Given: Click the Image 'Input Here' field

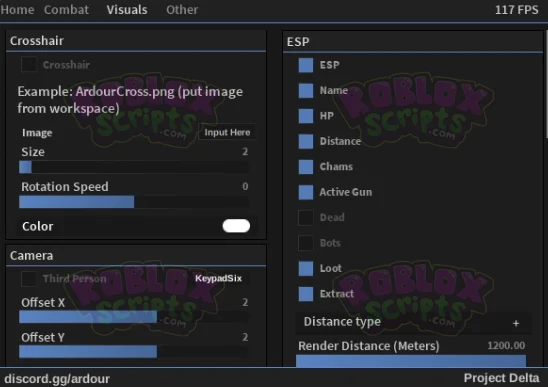Looking at the screenshot, I should [227, 132].
